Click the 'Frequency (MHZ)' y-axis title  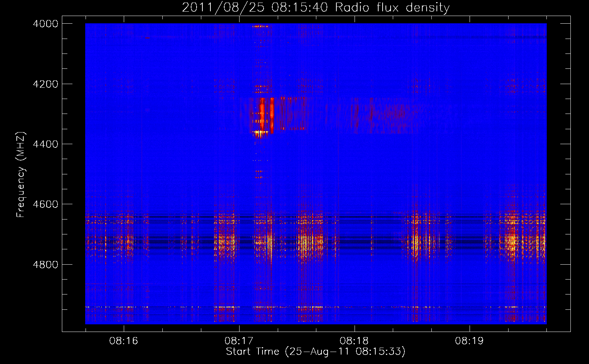tap(21, 175)
